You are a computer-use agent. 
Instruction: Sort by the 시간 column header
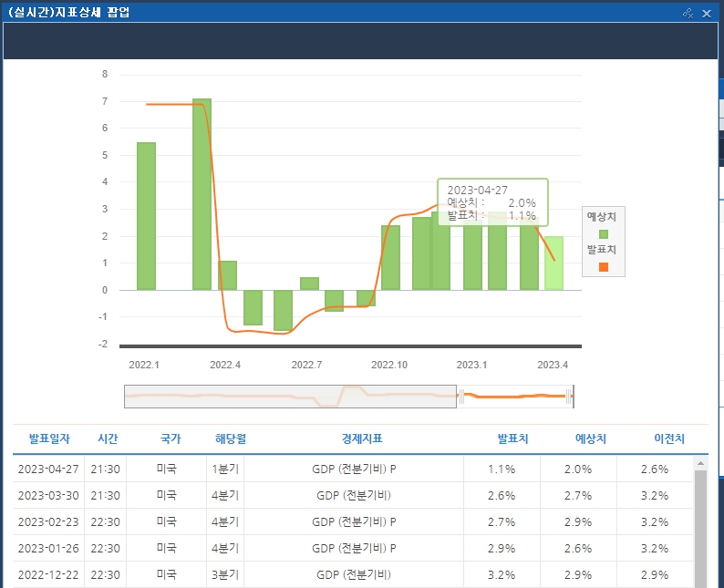(x=108, y=438)
